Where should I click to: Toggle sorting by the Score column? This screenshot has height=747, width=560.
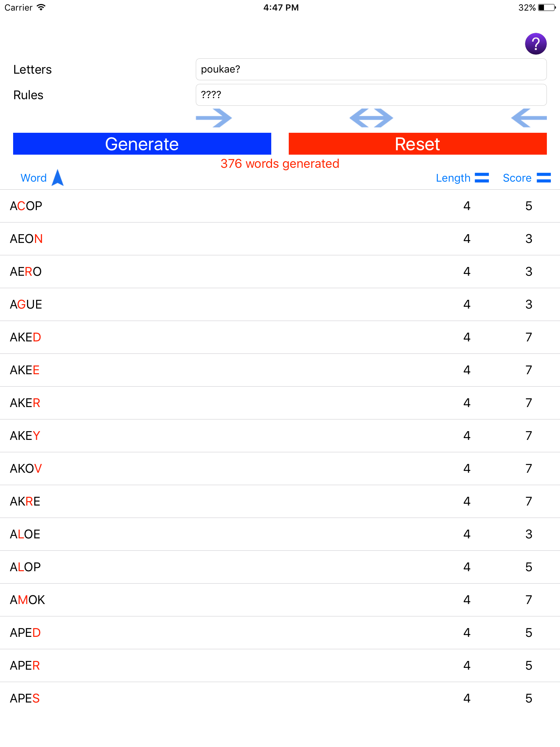[x=517, y=178]
